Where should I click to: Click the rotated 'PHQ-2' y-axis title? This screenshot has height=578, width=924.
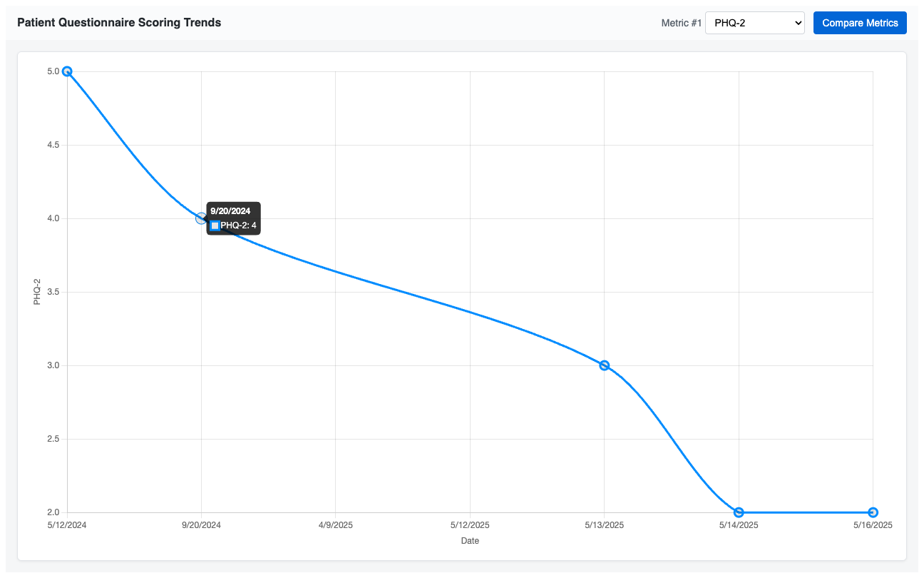37,292
